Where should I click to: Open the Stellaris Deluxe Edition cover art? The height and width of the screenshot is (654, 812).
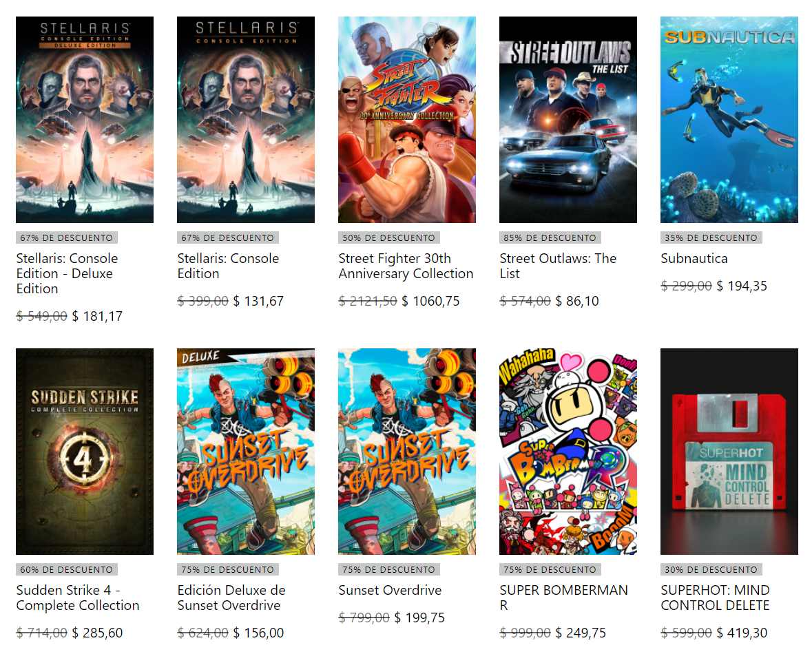click(x=85, y=120)
